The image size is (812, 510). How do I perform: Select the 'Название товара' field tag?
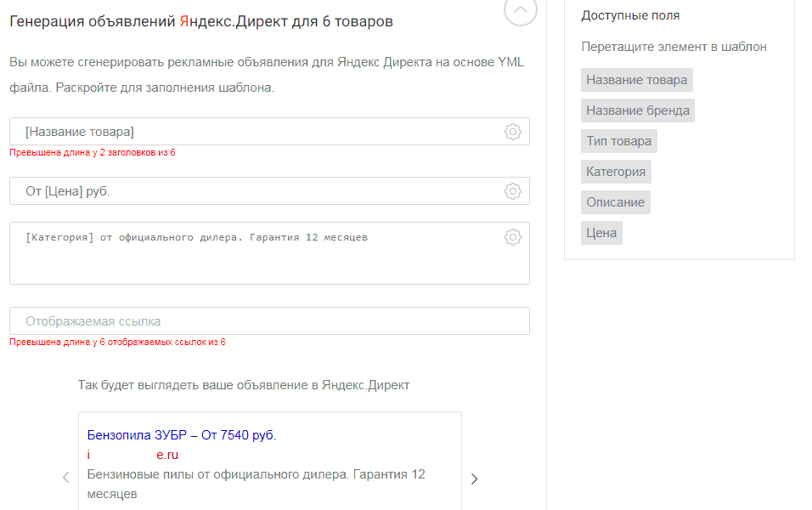coord(636,80)
